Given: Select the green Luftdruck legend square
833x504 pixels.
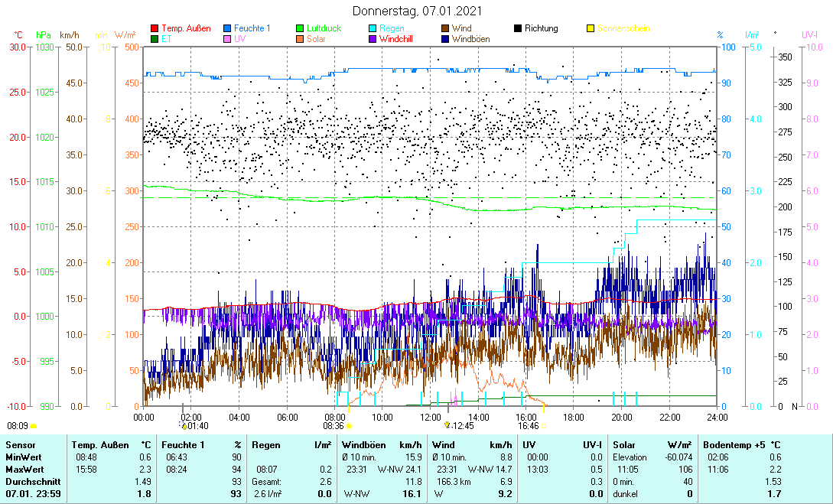Looking at the screenshot, I should coord(301,28).
